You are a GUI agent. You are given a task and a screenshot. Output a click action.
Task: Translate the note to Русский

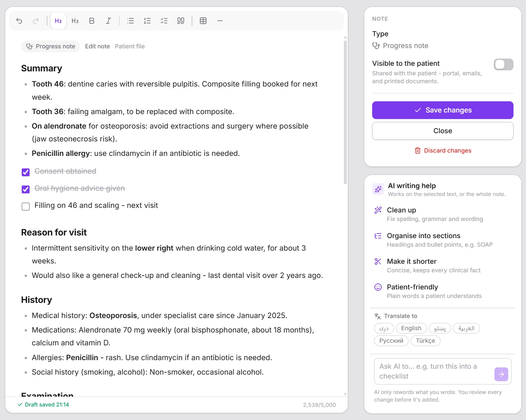click(x=391, y=341)
